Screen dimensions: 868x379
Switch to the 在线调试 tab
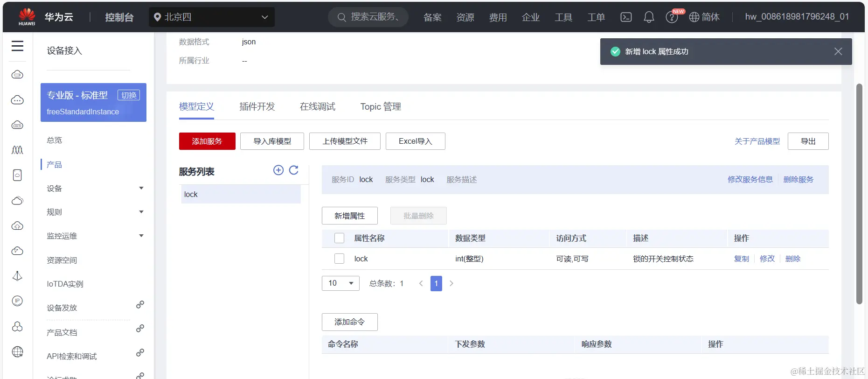(x=318, y=106)
